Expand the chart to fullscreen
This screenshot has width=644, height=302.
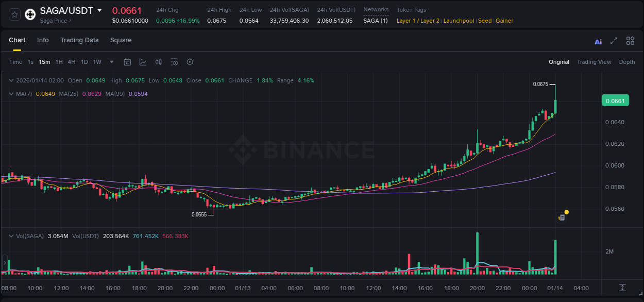point(614,41)
